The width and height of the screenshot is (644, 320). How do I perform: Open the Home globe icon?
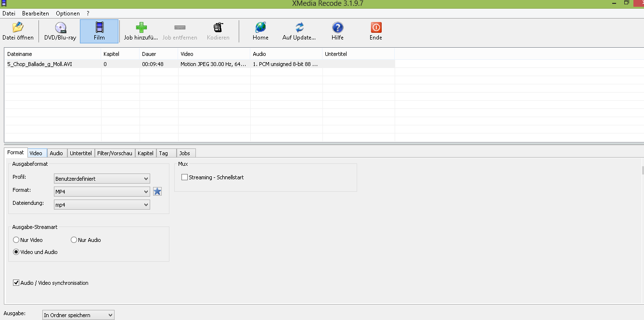click(260, 27)
